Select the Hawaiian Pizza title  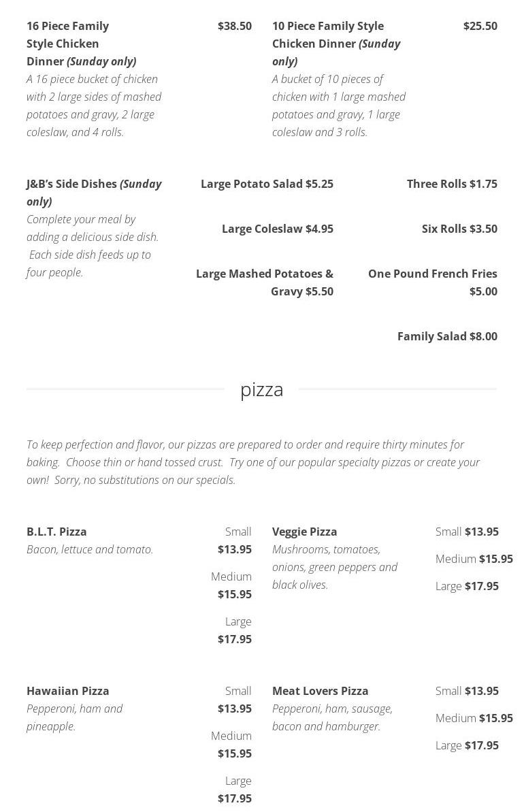(x=67, y=691)
